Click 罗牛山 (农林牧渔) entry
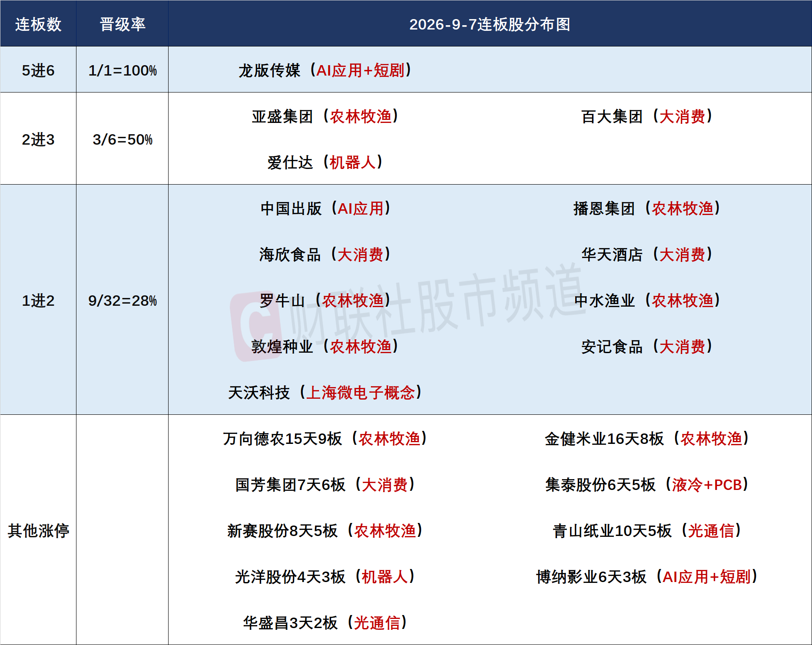 click(x=325, y=300)
